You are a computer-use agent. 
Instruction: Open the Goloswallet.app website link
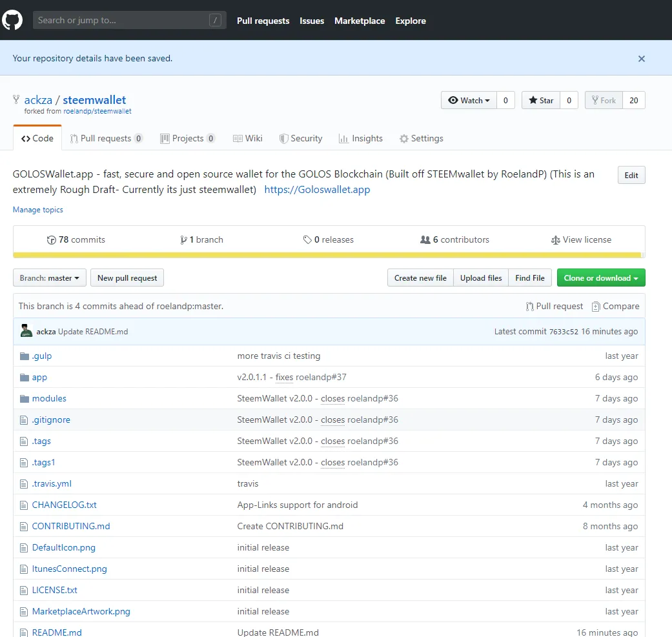coord(317,190)
